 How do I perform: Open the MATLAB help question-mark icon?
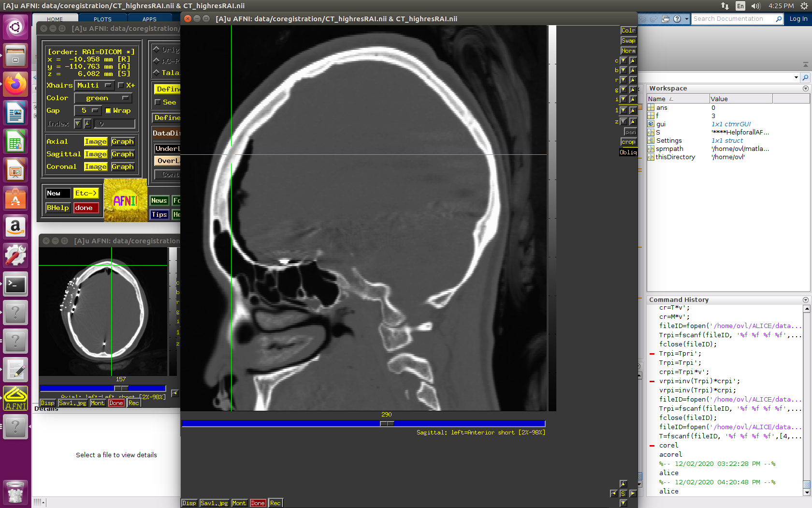(x=677, y=19)
